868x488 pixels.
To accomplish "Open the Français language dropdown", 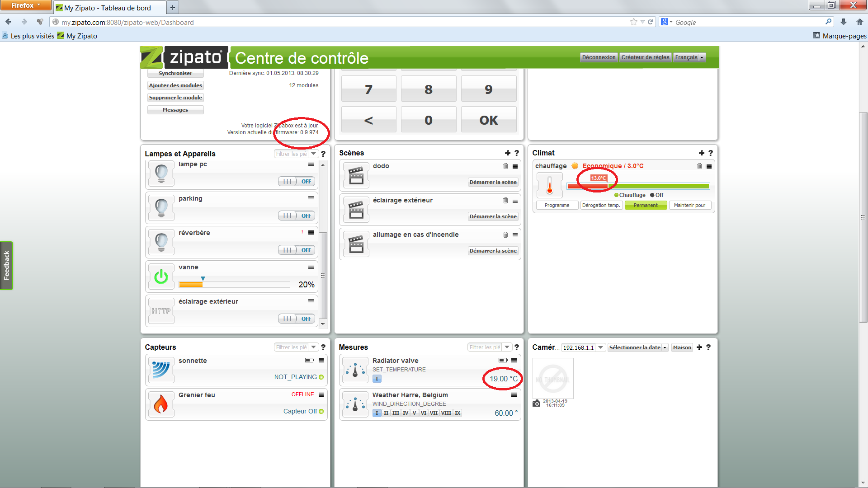I will [689, 57].
